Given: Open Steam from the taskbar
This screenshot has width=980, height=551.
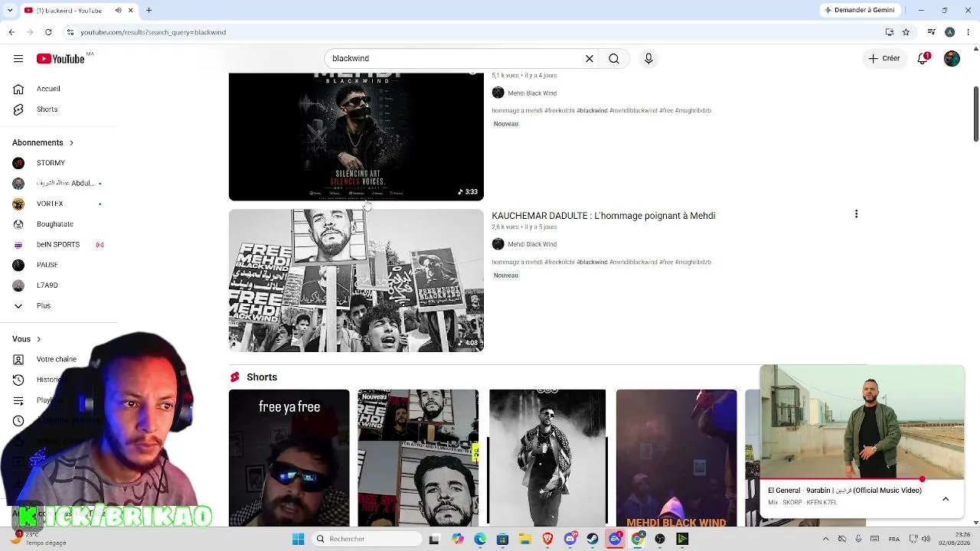Looking at the screenshot, I should click(593, 539).
